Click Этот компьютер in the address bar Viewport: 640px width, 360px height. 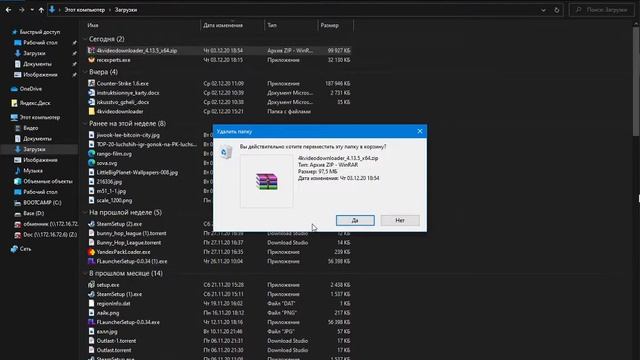[84, 10]
